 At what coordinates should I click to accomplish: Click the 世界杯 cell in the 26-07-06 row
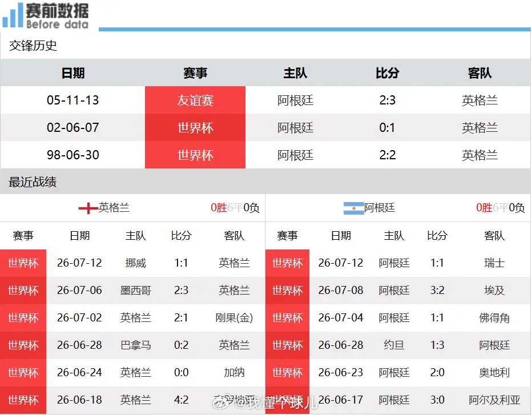(23, 291)
